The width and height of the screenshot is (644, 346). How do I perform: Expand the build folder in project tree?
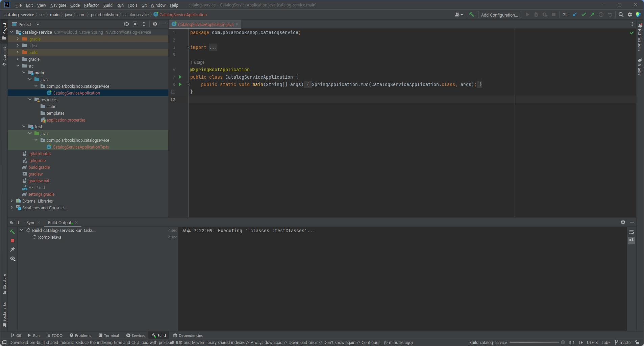tap(18, 52)
